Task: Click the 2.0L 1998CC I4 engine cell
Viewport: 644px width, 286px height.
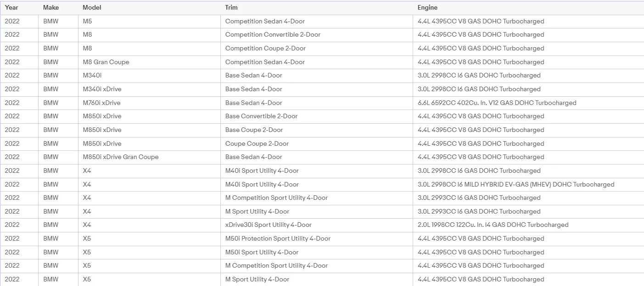Action: pos(528,225)
